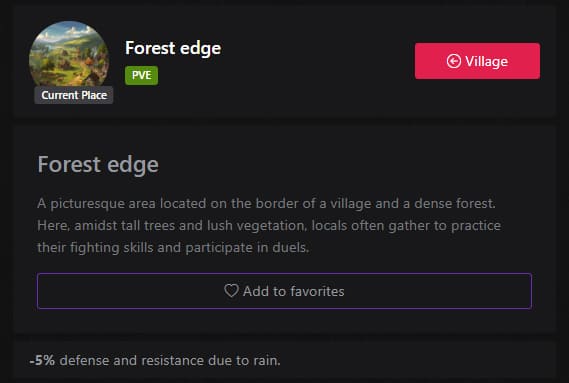
Task: Click the back arrow icon on Village button
Action: pos(454,61)
